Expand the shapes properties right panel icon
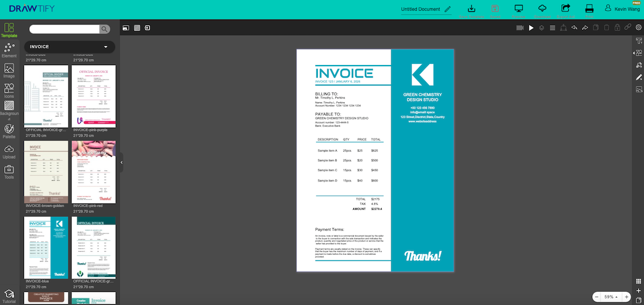 [638, 53]
